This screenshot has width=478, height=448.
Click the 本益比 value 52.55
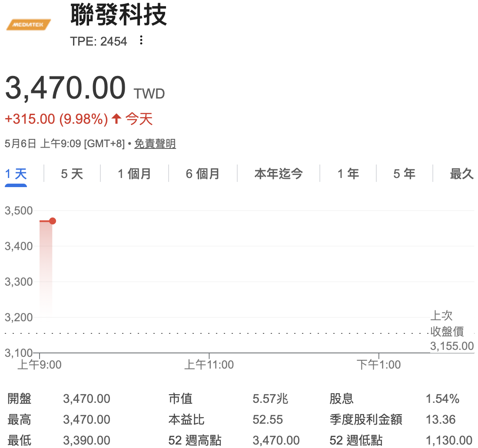268,419
